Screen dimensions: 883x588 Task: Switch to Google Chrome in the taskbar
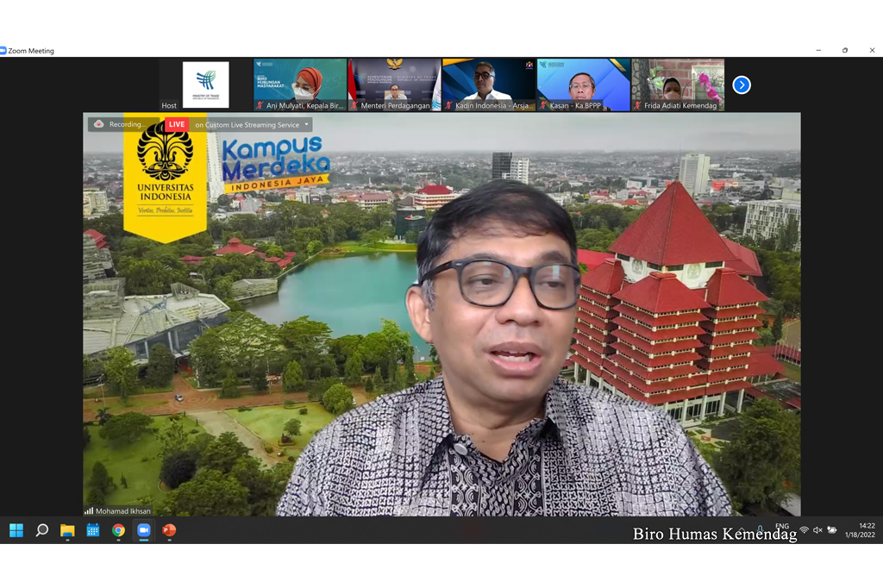[118, 530]
